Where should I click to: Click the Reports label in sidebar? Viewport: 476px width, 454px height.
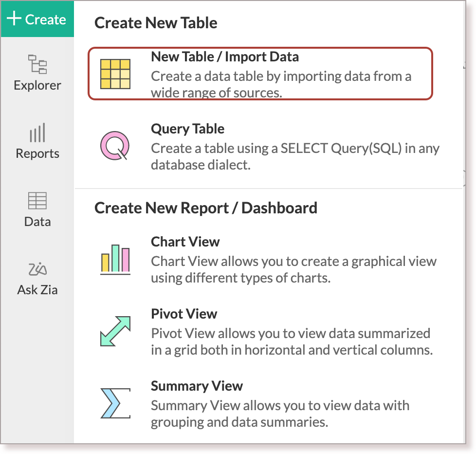[x=37, y=154]
